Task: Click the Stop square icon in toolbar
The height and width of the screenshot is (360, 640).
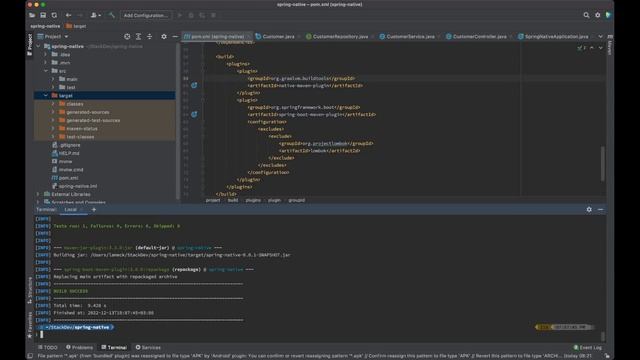Action: click(x=213, y=15)
